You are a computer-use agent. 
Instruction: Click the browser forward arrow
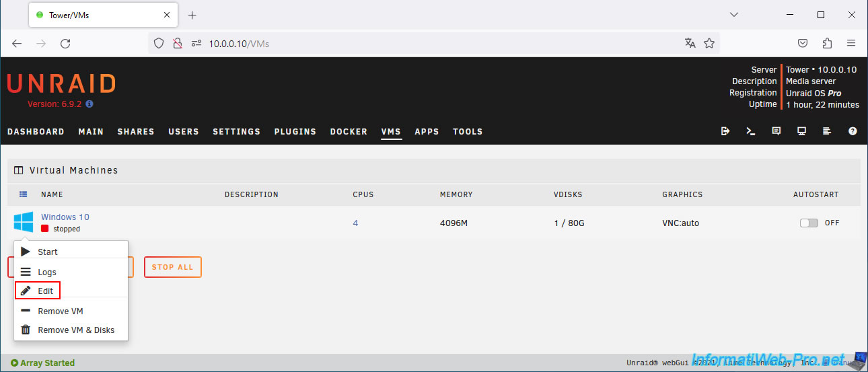[x=41, y=43]
